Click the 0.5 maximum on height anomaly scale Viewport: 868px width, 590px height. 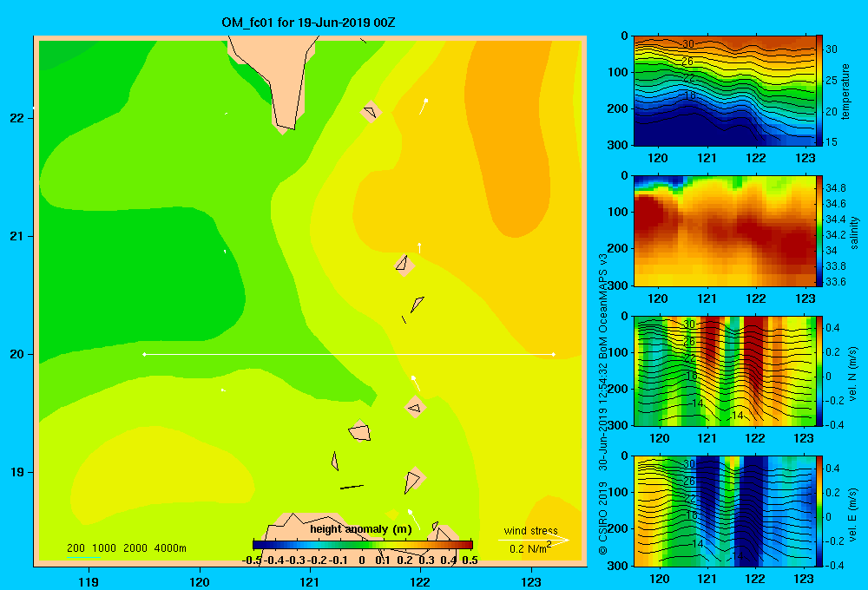[x=470, y=560]
